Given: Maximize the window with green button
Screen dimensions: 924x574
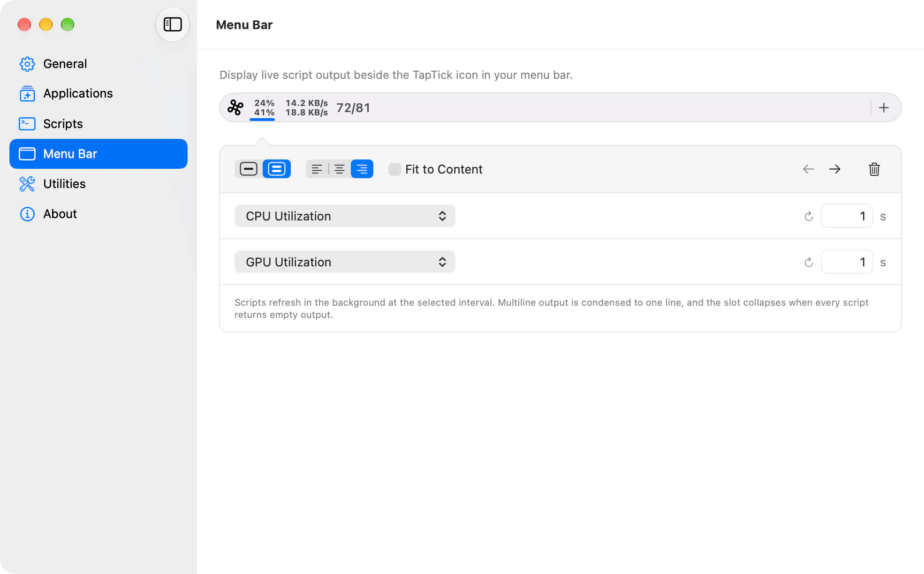Looking at the screenshot, I should 68,24.
